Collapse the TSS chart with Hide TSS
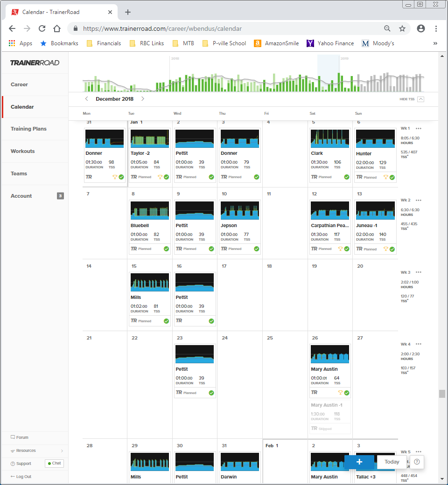 click(x=412, y=99)
